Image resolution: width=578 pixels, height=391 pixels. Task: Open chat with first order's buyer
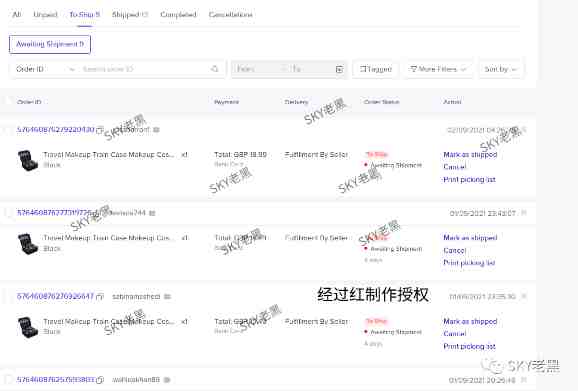[156, 130]
